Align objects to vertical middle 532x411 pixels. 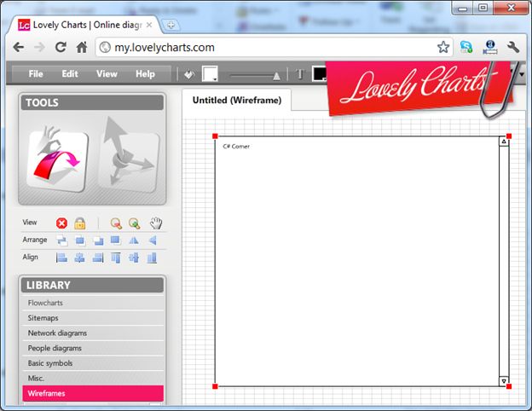[x=134, y=258]
